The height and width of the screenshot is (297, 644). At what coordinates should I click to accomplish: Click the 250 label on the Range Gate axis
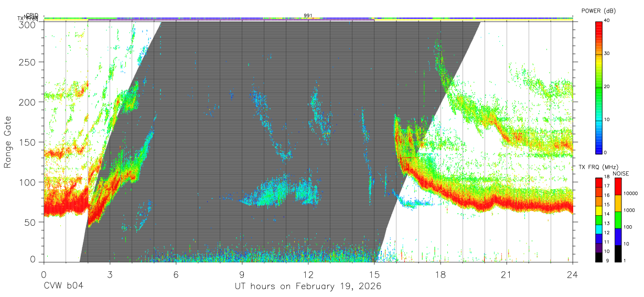(x=27, y=62)
